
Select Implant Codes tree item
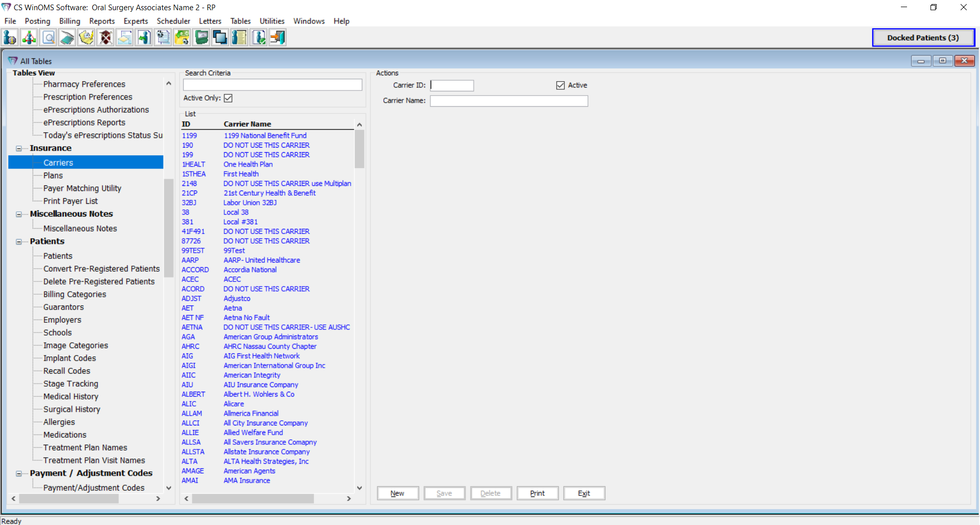69,358
